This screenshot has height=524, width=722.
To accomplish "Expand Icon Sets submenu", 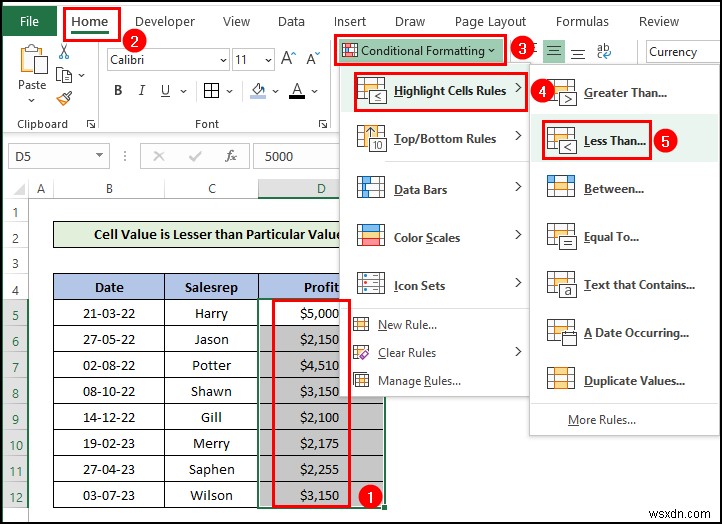I will (x=436, y=285).
